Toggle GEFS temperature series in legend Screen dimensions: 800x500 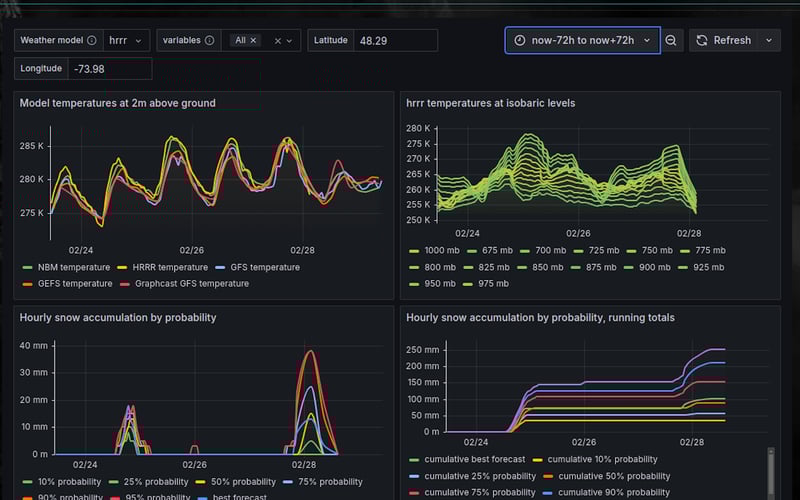click(x=75, y=284)
